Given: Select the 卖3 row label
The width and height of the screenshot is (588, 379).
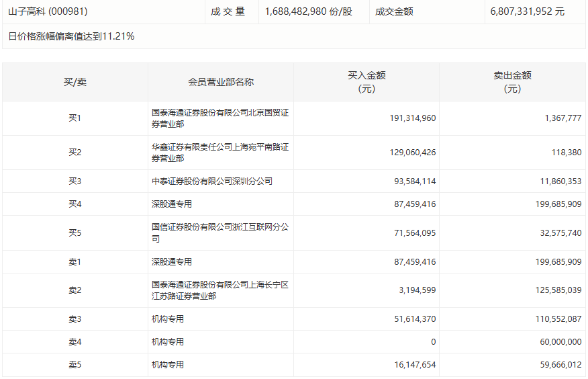Looking at the screenshot, I should tap(75, 319).
